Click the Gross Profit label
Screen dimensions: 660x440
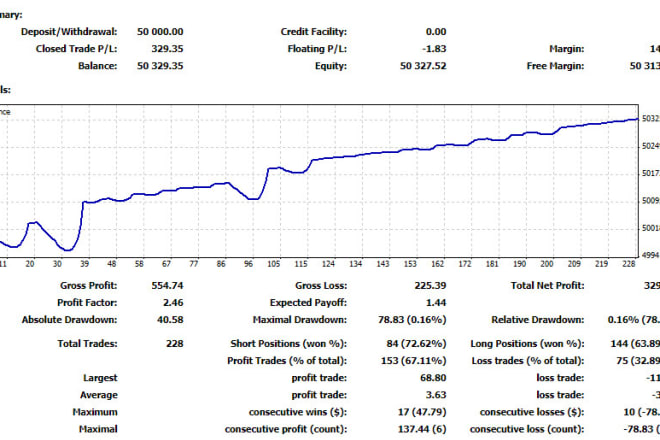click(x=88, y=285)
